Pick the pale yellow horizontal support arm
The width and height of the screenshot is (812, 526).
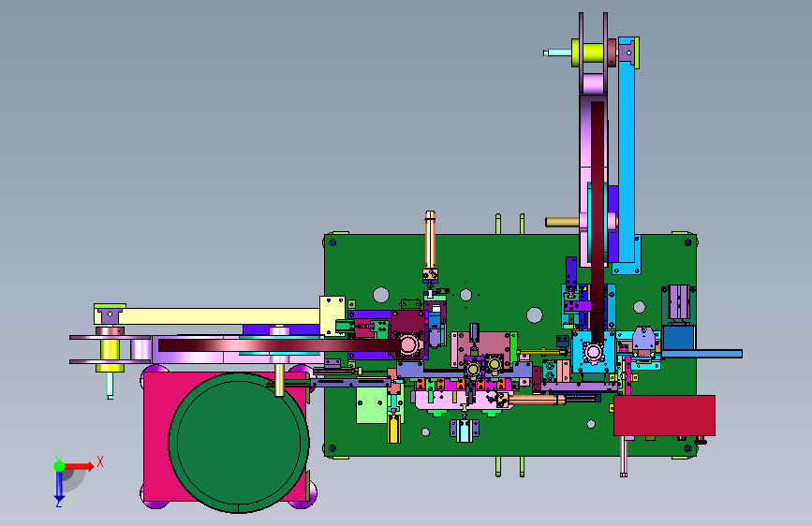pyautogui.click(x=207, y=316)
